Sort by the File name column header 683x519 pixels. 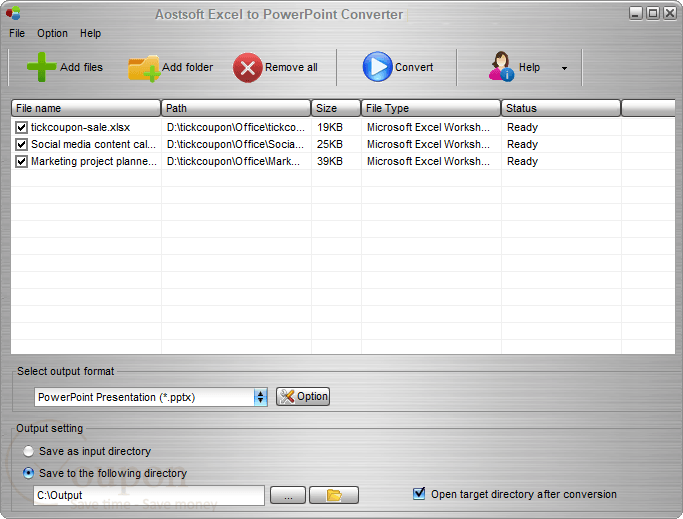pyautogui.click(x=86, y=108)
